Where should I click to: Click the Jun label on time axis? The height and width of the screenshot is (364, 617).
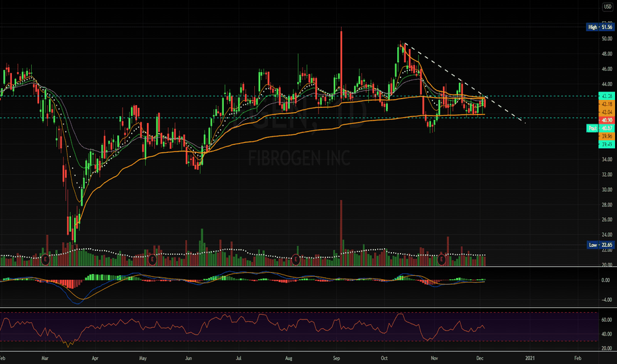[189, 358]
